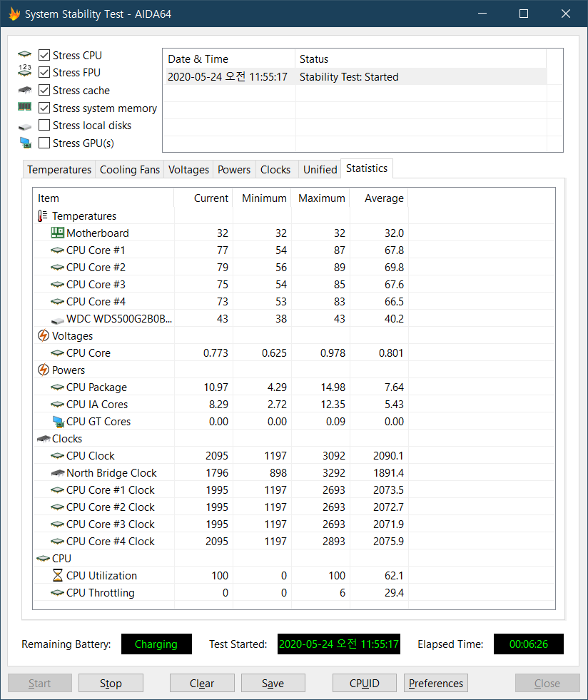Click the CPU Core #3 temperature icon
588x700 pixels.
pyautogui.click(x=57, y=285)
